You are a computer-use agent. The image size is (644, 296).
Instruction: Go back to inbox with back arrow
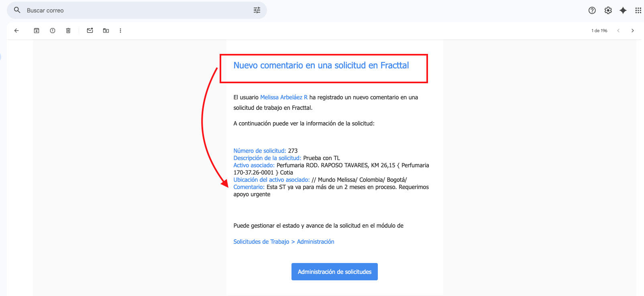(16, 31)
